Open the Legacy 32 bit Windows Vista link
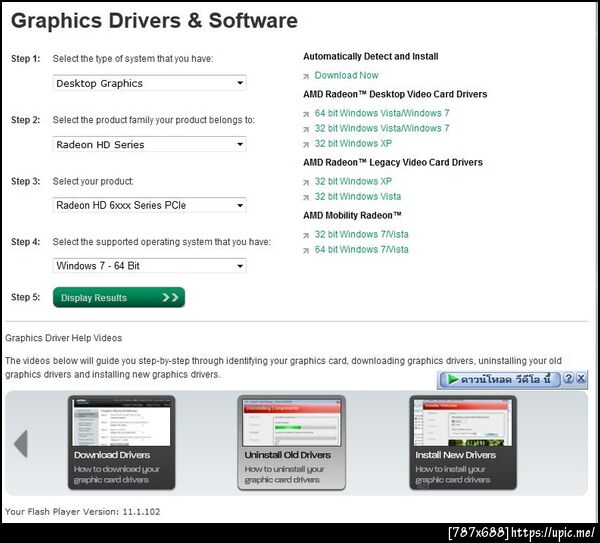 (358, 197)
